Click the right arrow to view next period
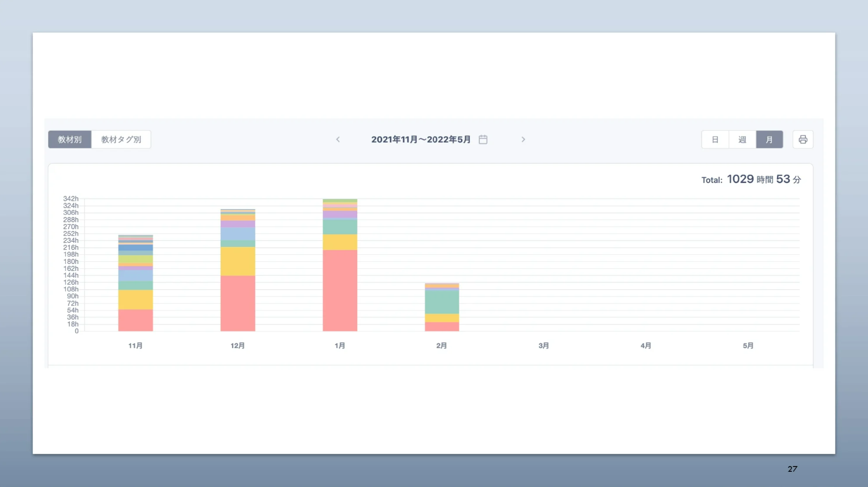 (x=523, y=140)
